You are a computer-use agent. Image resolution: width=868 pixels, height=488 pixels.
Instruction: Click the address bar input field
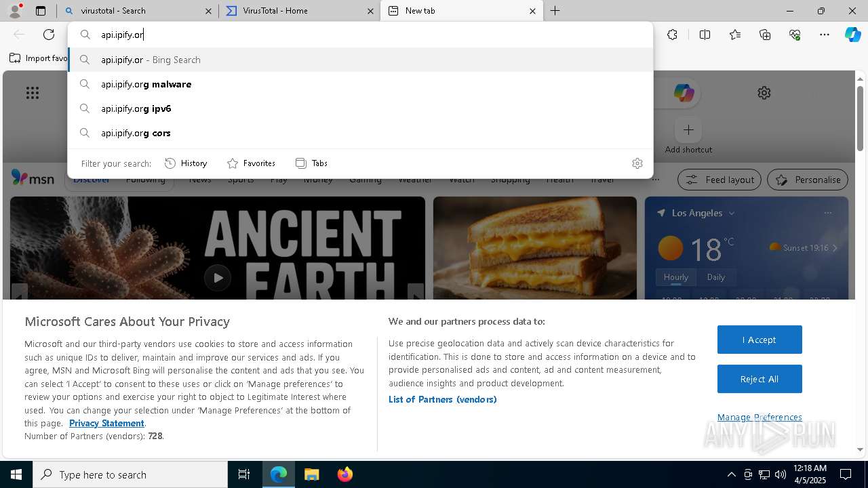coord(360,35)
